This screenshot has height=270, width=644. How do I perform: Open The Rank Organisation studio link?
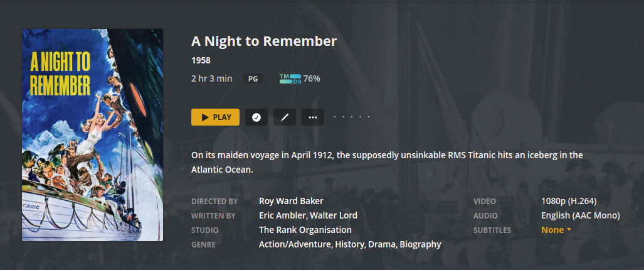tap(305, 230)
